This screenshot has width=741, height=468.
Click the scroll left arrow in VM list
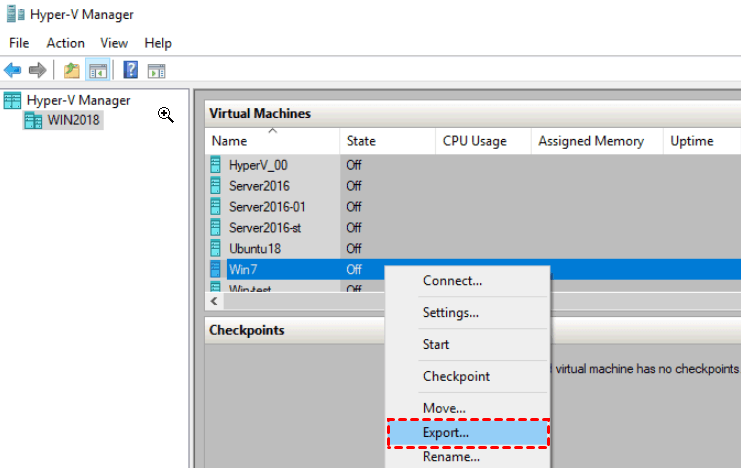[214, 301]
